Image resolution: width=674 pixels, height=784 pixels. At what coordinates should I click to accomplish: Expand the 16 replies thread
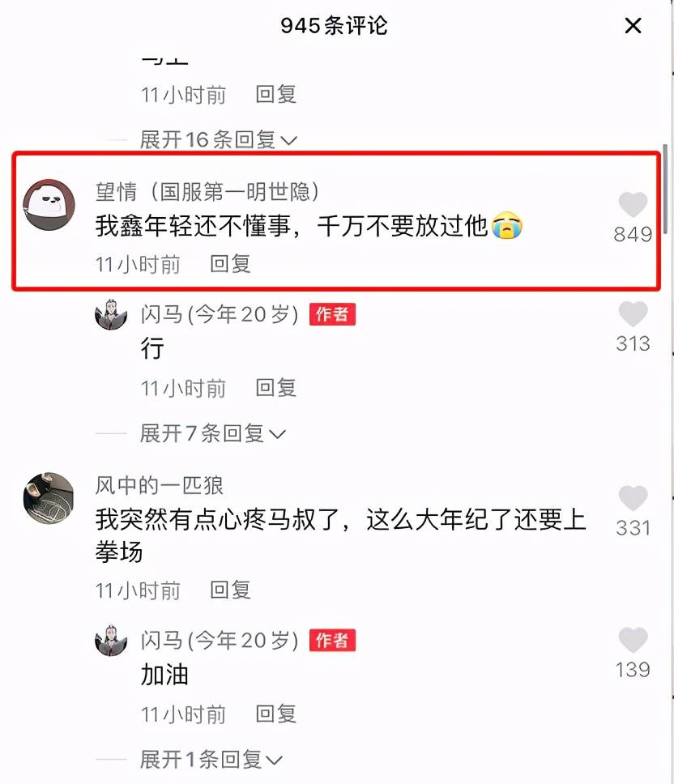(x=219, y=139)
